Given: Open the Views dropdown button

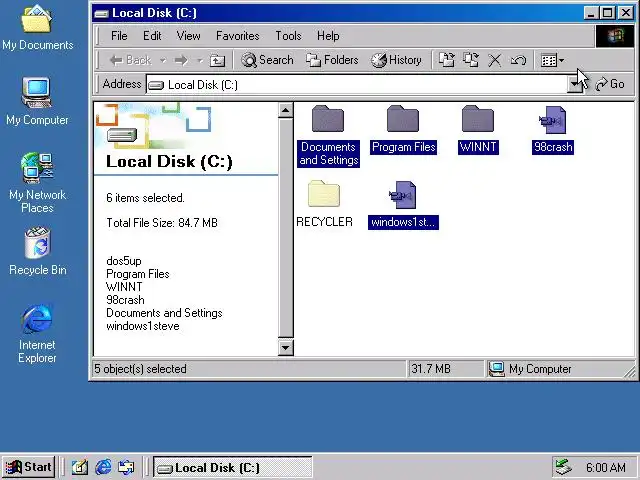Looking at the screenshot, I should click(x=552, y=60).
